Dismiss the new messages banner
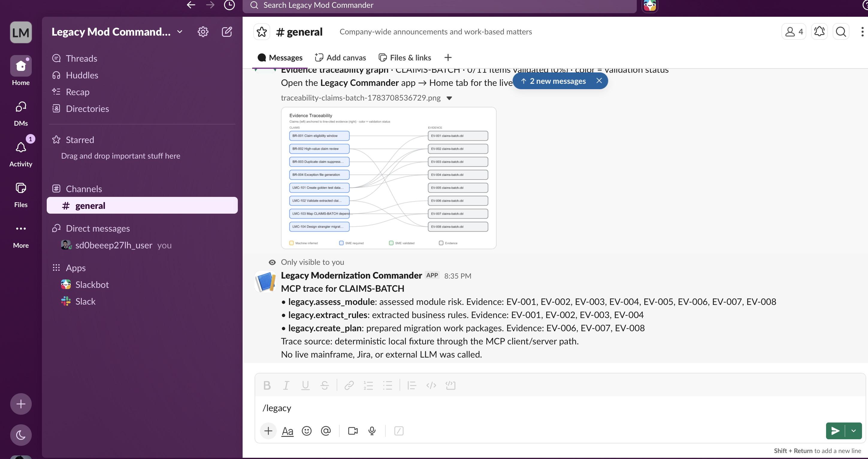The height and width of the screenshot is (459, 868). tap(599, 81)
